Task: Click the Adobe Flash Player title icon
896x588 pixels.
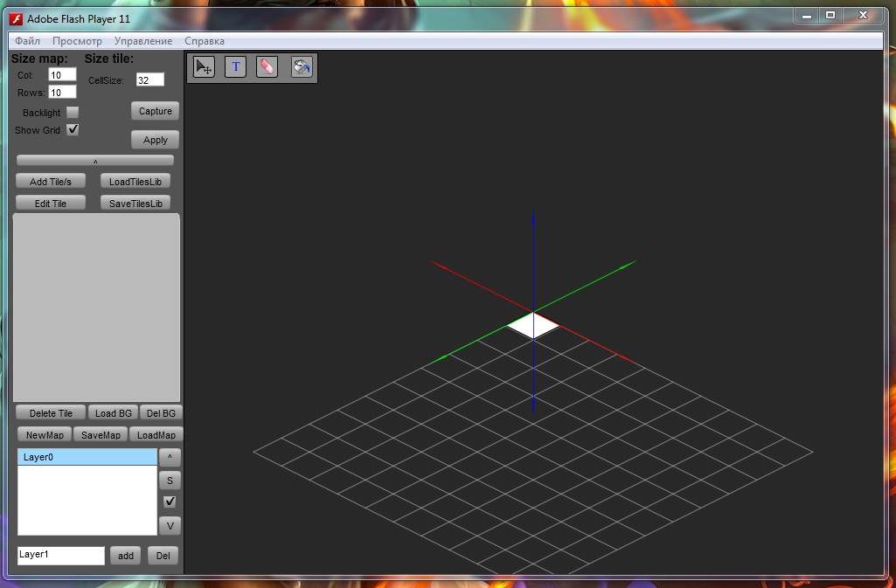Action: (x=16, y=19)
